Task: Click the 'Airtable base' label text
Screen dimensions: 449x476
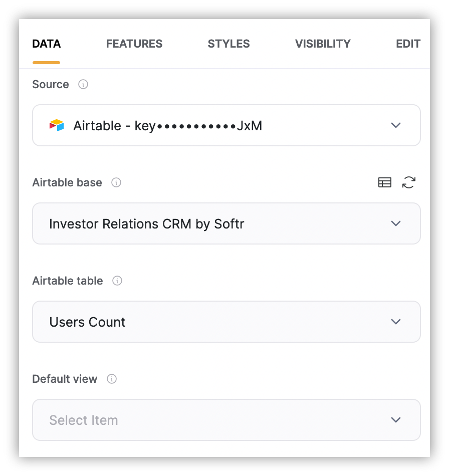Action: (67, 182)
